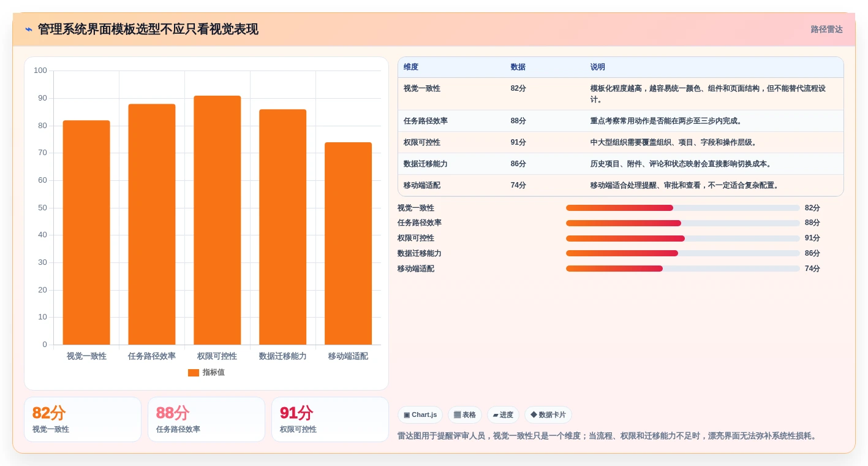868x466 pixels.
Task: Click the 数据迁移能力 progress bar
Action: coord(683,253)
